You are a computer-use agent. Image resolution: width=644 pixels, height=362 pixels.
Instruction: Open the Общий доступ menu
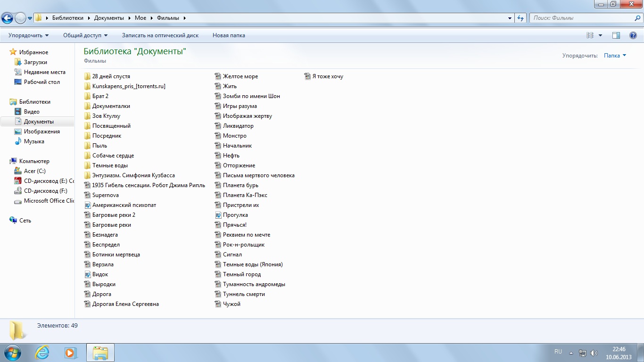(85, 35)
